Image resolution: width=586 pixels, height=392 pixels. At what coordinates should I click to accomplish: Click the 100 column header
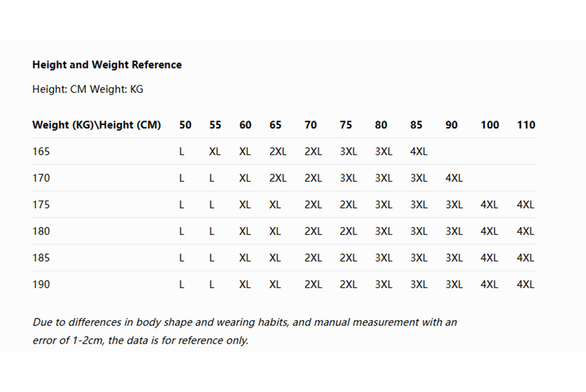(490, 125)
